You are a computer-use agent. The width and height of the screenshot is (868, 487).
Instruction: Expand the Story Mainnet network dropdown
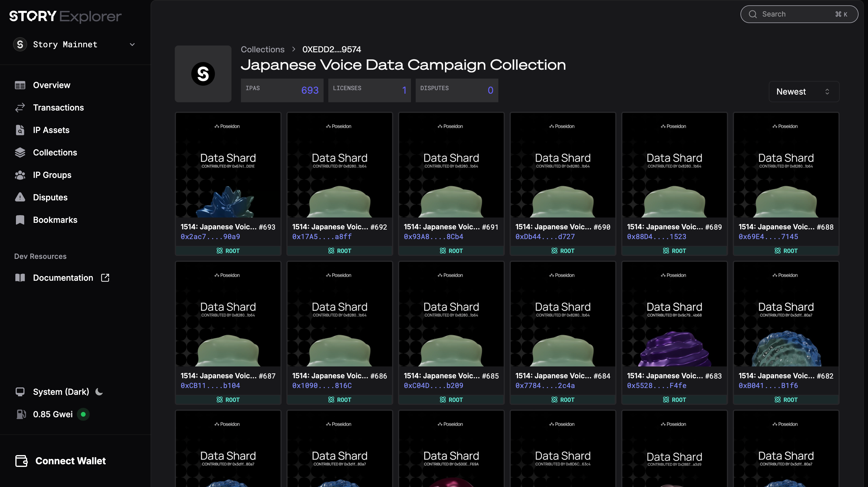[75, 44]
